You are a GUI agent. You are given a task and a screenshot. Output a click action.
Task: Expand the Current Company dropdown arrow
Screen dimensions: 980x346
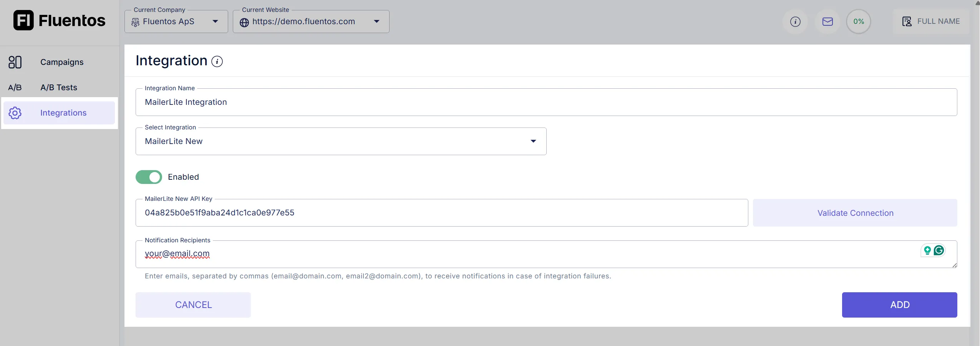point(216,22)
